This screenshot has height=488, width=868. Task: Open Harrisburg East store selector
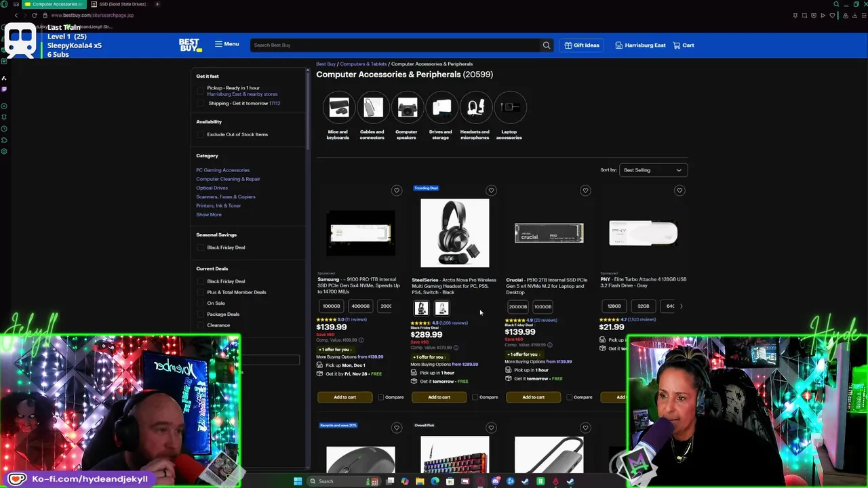(640, 45)
